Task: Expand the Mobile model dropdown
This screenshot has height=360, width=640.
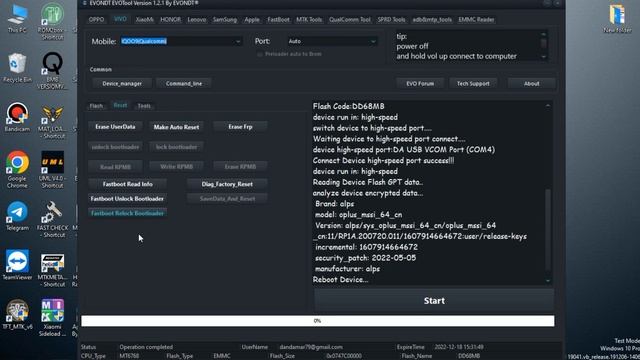Action: pyautogui.click(x=238, y=41)
